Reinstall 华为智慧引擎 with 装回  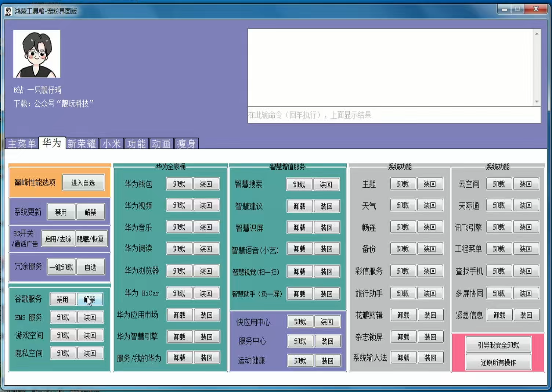point(206,337)
